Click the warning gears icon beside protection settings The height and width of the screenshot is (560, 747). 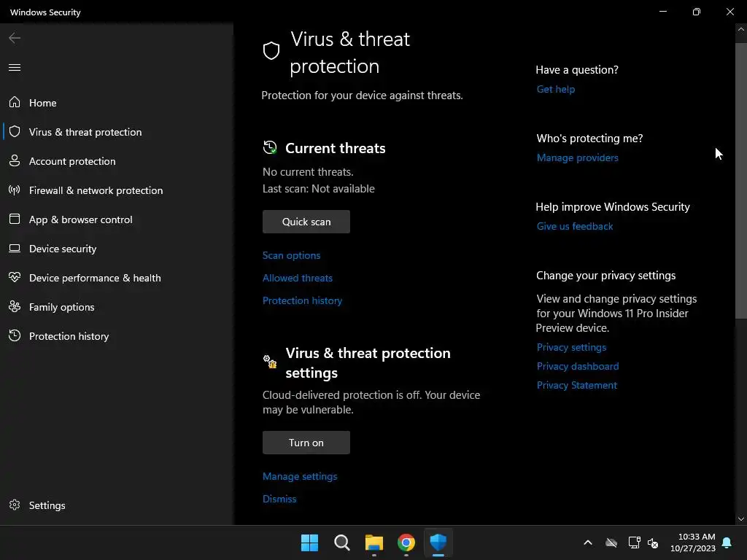click(270, 361)
